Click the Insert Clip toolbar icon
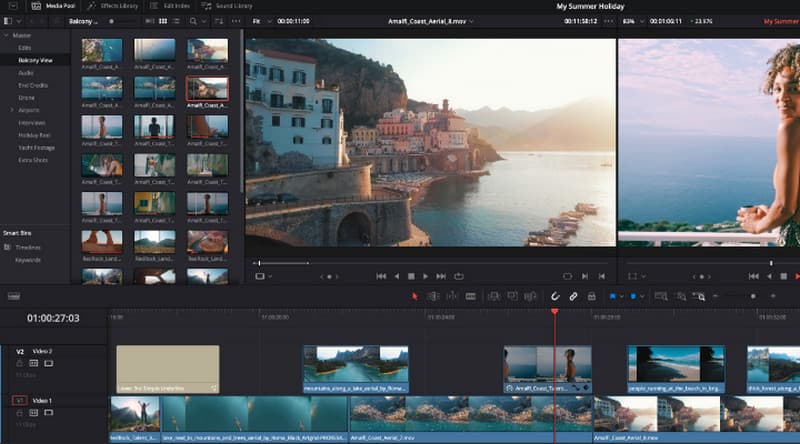The width and height of the screenshot is (800, 444). tap(493, 297)
